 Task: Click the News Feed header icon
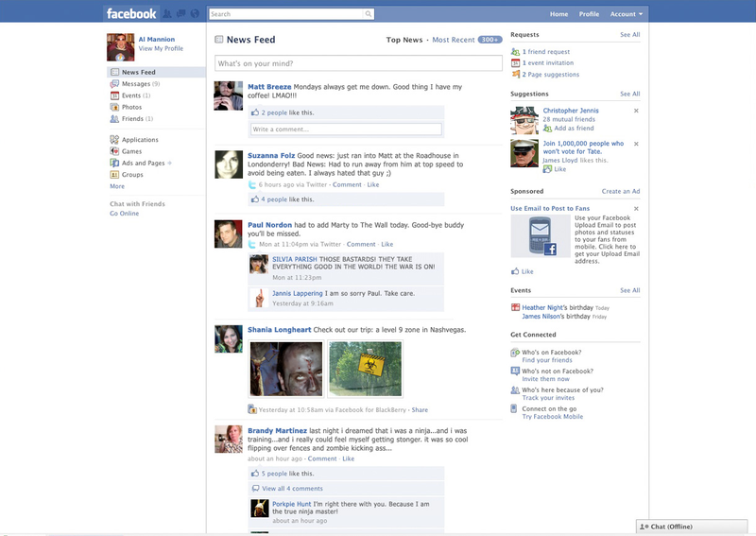pyautogui.click(x=219, y=40)
